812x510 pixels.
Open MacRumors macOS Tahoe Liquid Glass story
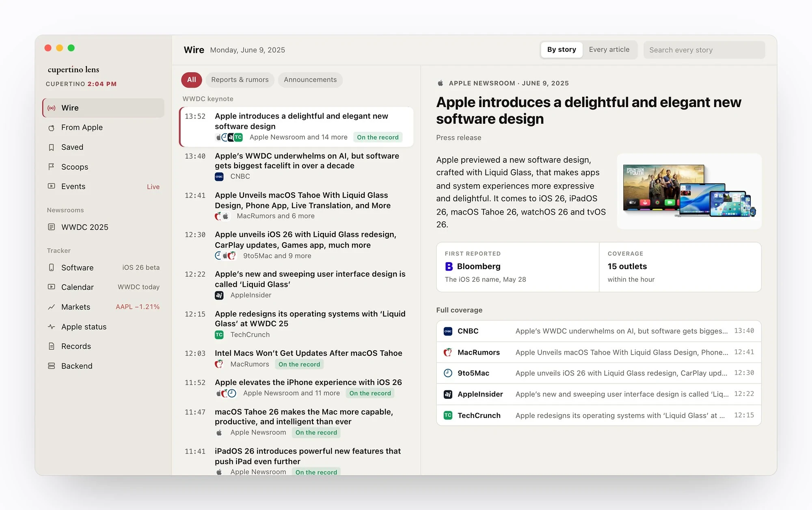(296, 205)
